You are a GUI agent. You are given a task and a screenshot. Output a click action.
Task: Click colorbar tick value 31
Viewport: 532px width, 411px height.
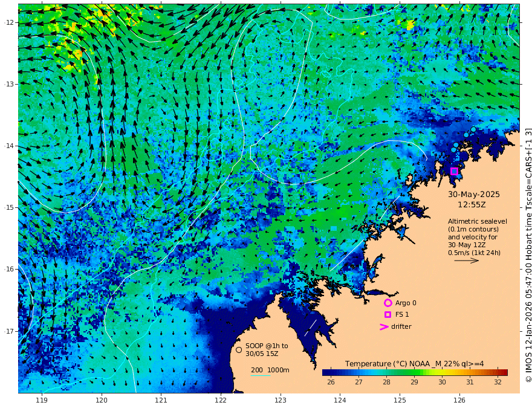point(470,382)
